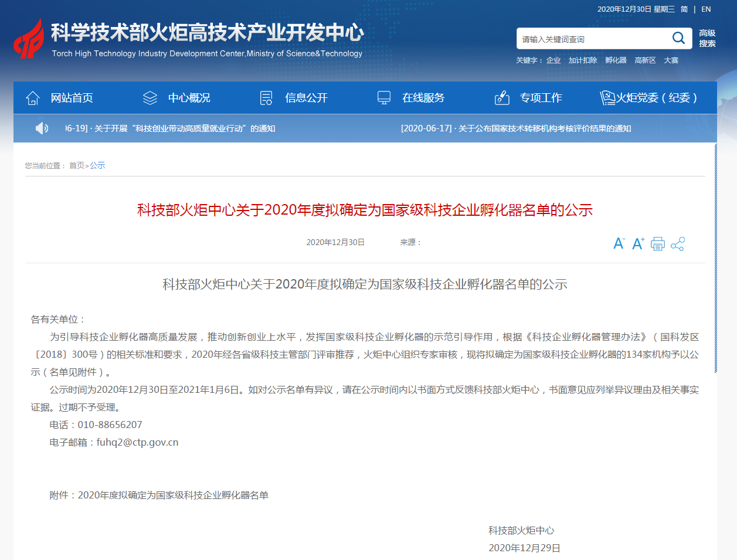Image resolution: width=737 pixels, height=560 pixels.
Task: Print the page using printer icon
Action: click(x=658, y=244)
